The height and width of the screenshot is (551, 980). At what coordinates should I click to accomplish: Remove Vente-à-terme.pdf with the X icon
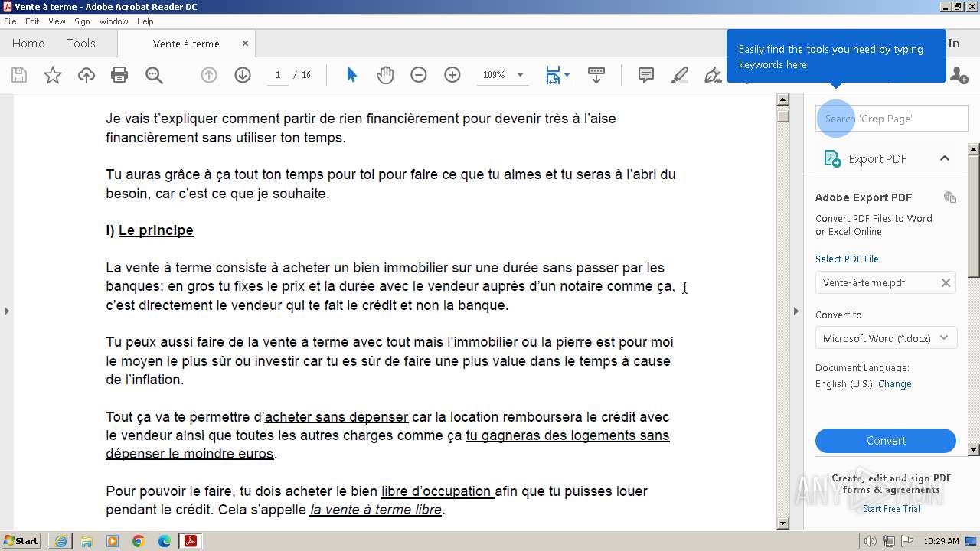946,282
